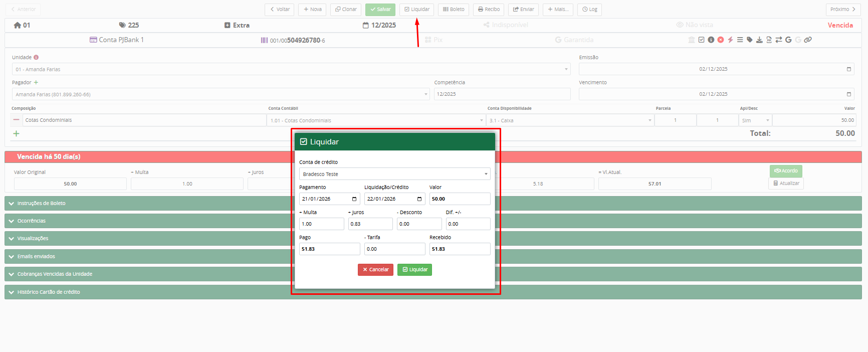Click the lightning bolt icon

730,40
